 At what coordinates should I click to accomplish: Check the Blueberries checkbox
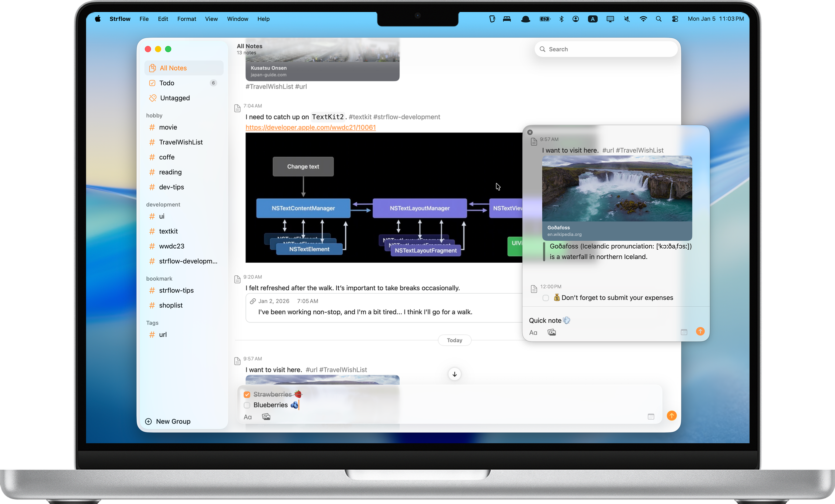247,405
